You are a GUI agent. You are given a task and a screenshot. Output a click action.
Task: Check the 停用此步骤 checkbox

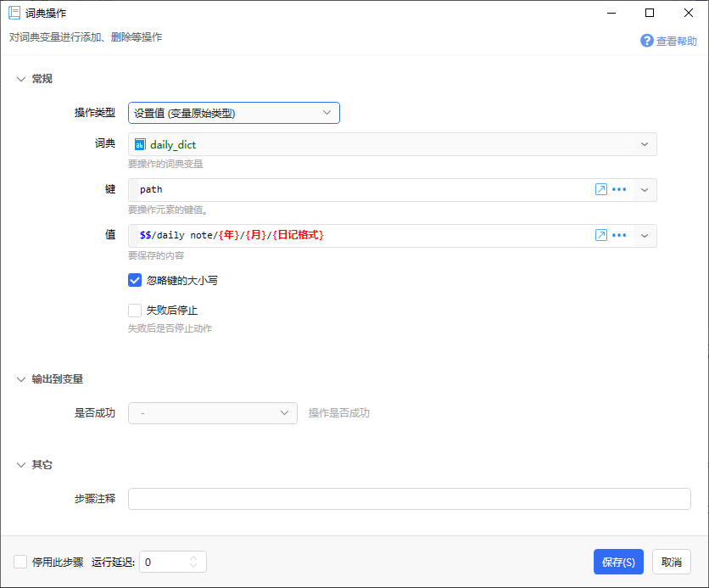point(20,562)
